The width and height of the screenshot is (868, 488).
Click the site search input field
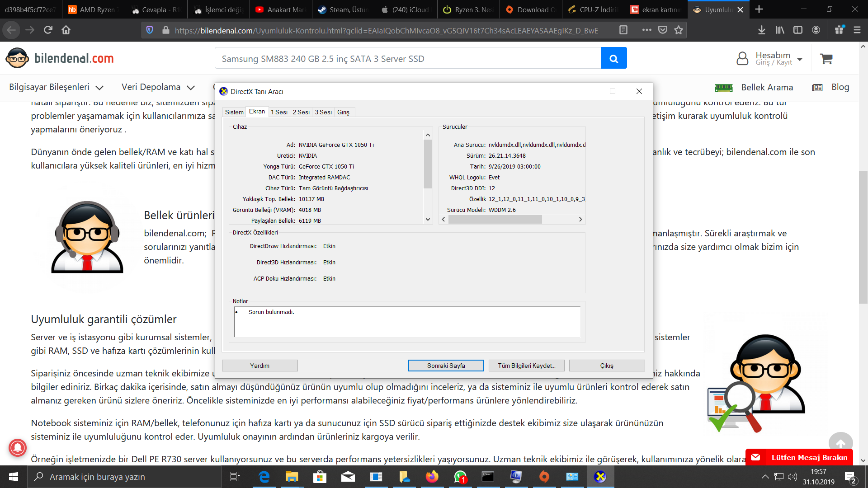click(408, 58)
